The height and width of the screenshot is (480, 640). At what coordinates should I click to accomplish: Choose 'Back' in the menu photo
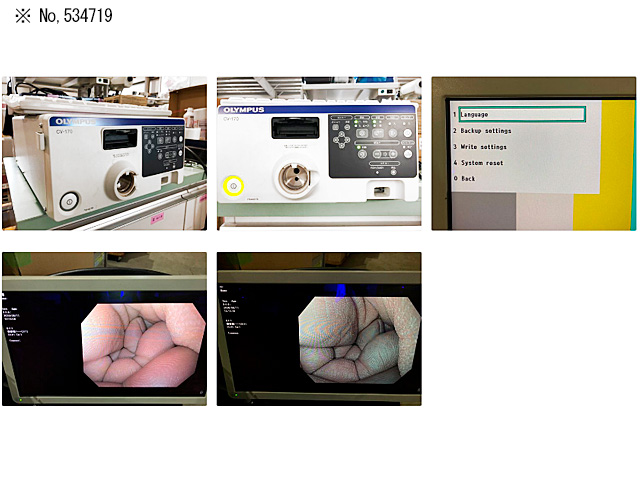(468, 179)
